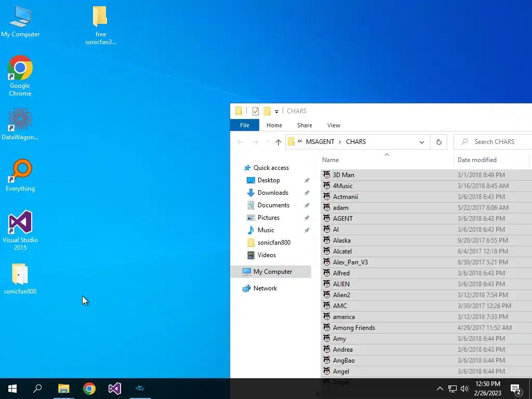532x399 pixels.
Task: Show hidden system tray icons
Action: 440,389
